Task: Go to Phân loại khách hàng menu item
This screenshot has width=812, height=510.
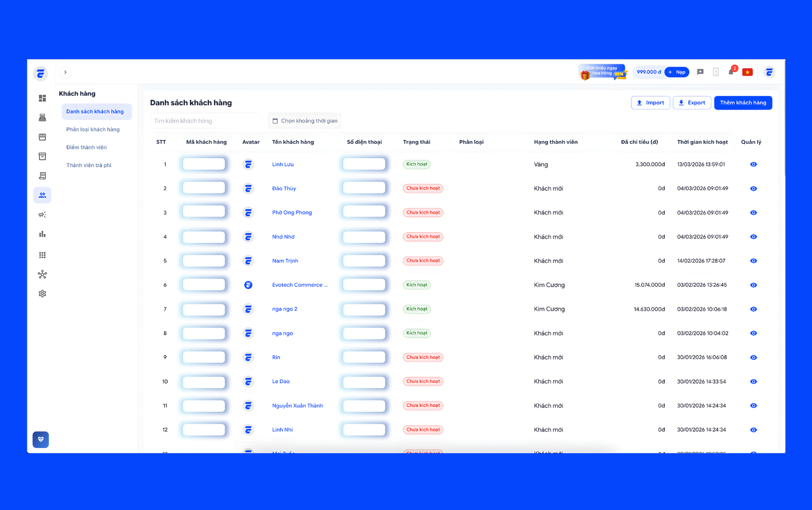Action: tap(93, 129)
